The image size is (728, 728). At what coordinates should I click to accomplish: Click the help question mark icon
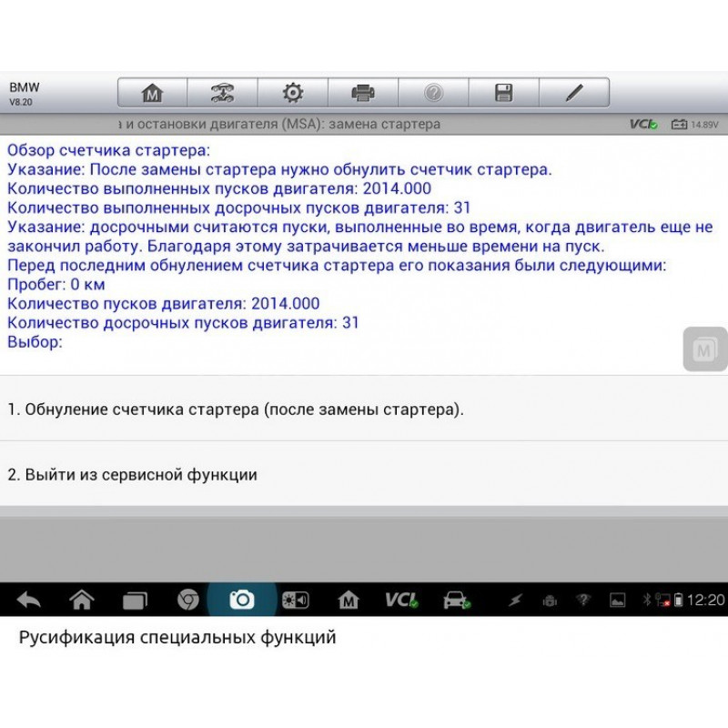433,92
